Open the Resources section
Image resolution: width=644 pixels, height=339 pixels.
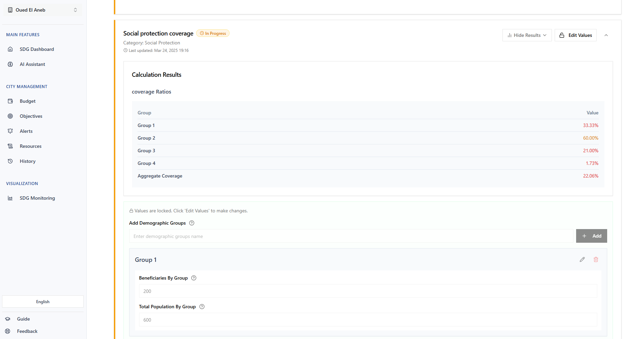(x=30, y=146)
